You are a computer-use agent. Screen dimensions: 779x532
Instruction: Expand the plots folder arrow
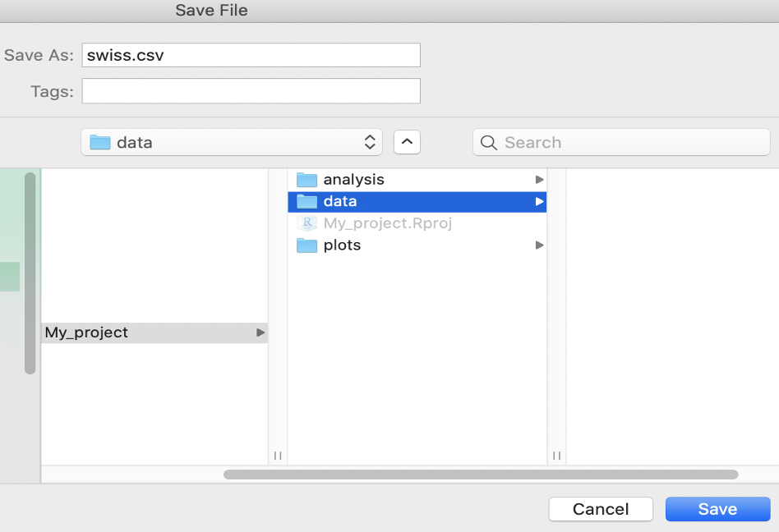pyautogui.click(x=539, y=245)
